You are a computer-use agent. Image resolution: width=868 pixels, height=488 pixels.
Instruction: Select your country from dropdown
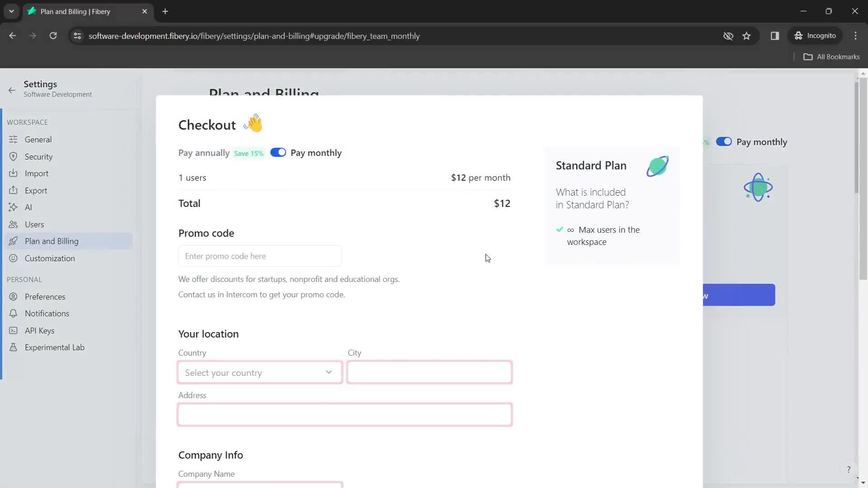point(259,372)
